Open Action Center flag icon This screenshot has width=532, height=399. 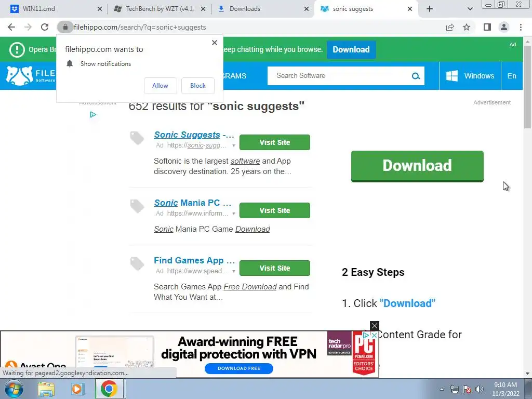[467, 389]
